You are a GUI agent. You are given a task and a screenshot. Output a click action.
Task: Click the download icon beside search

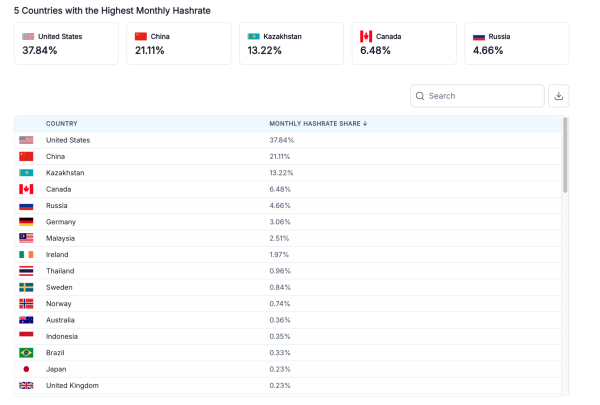click(559, 96)
